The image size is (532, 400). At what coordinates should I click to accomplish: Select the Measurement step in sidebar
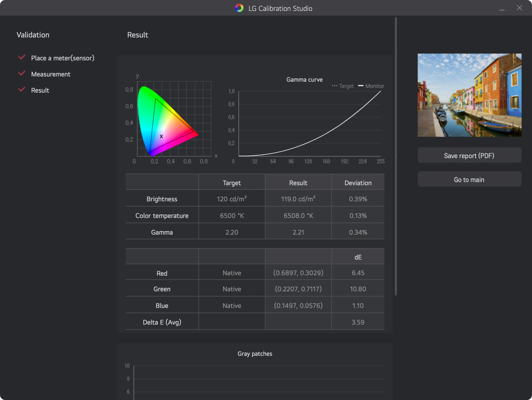(x=51, y=74)
